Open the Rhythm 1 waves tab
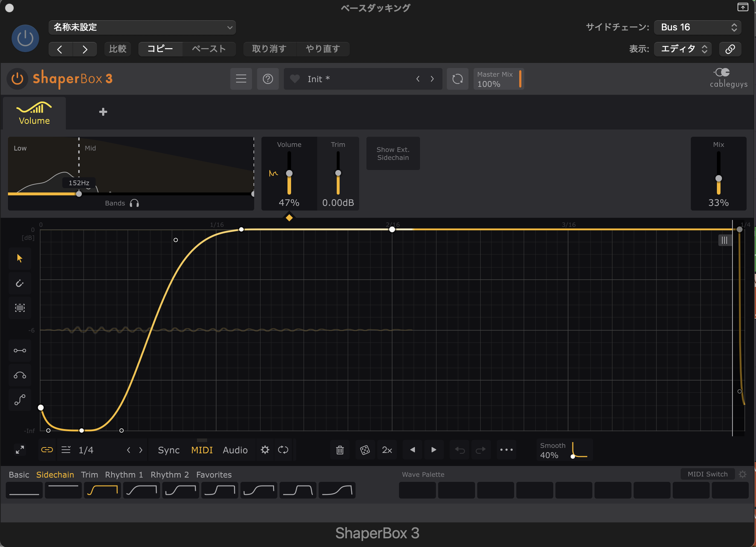This screenshot has height=547, width=756. pos(124,475)
